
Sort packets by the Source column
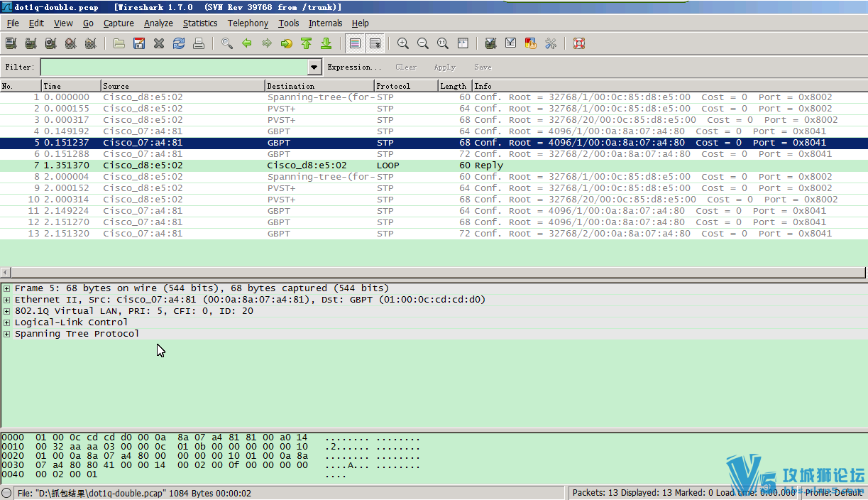coord(183,86)
